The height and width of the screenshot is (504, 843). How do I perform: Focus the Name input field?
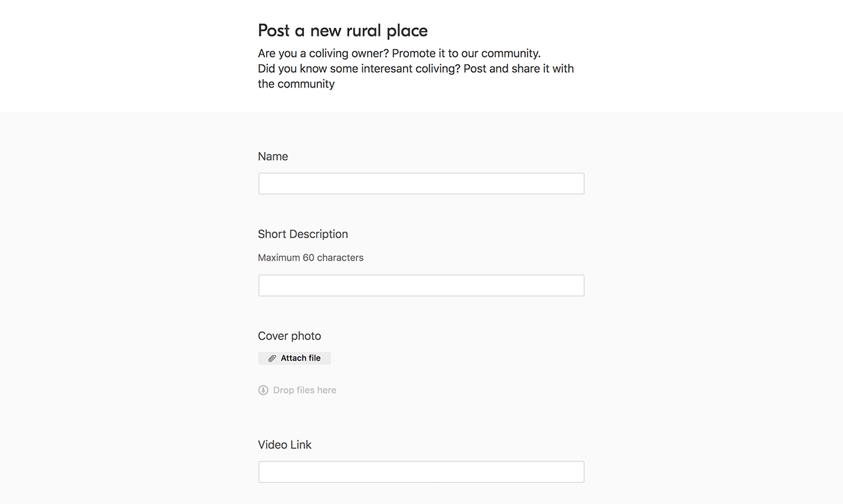421,184
